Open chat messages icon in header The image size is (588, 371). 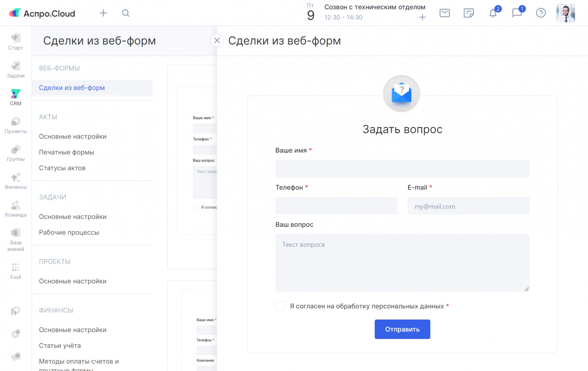click(517, 13)
